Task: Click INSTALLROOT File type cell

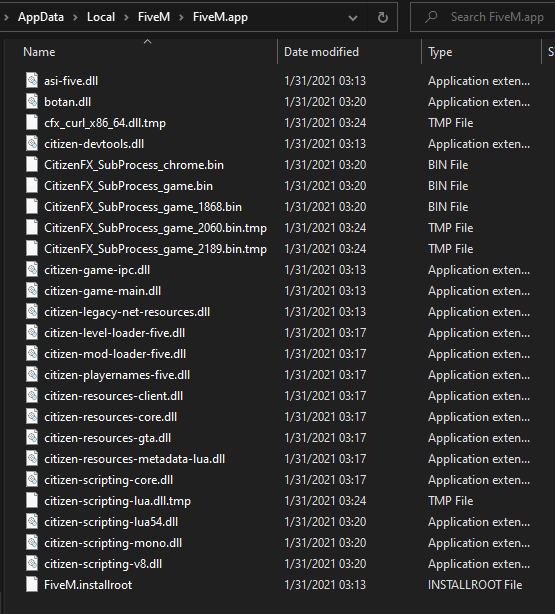Action: pyautogui.click(x=475, y=585)
